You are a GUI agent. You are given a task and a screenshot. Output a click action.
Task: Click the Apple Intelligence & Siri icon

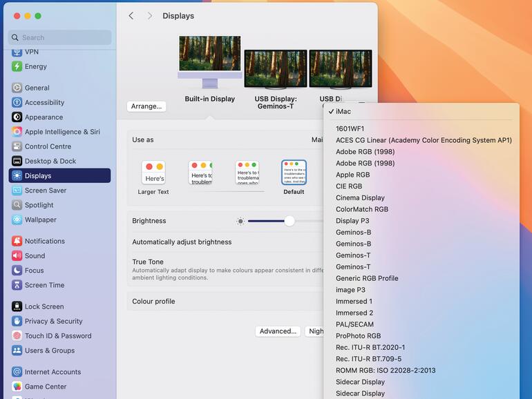[17, 132]
